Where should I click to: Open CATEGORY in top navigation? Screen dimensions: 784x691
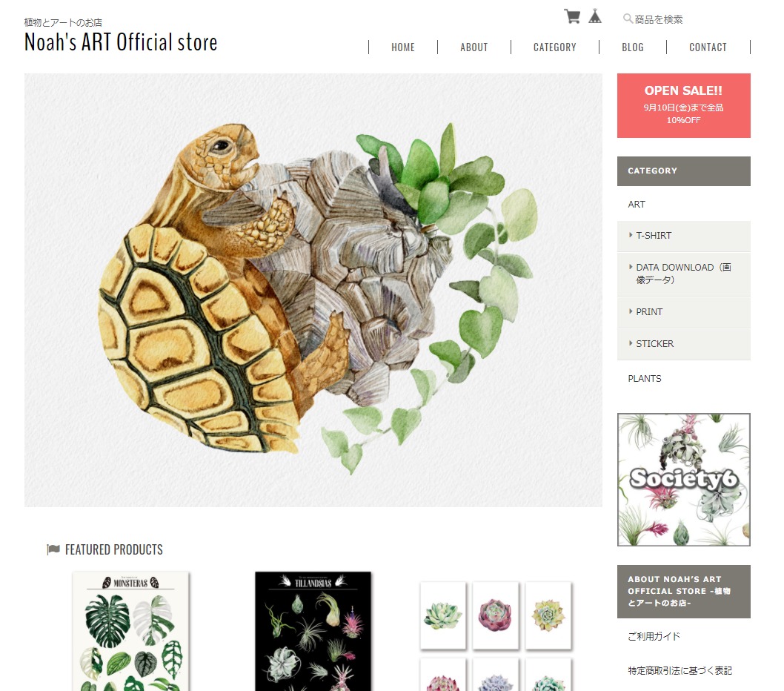point(554,47)
